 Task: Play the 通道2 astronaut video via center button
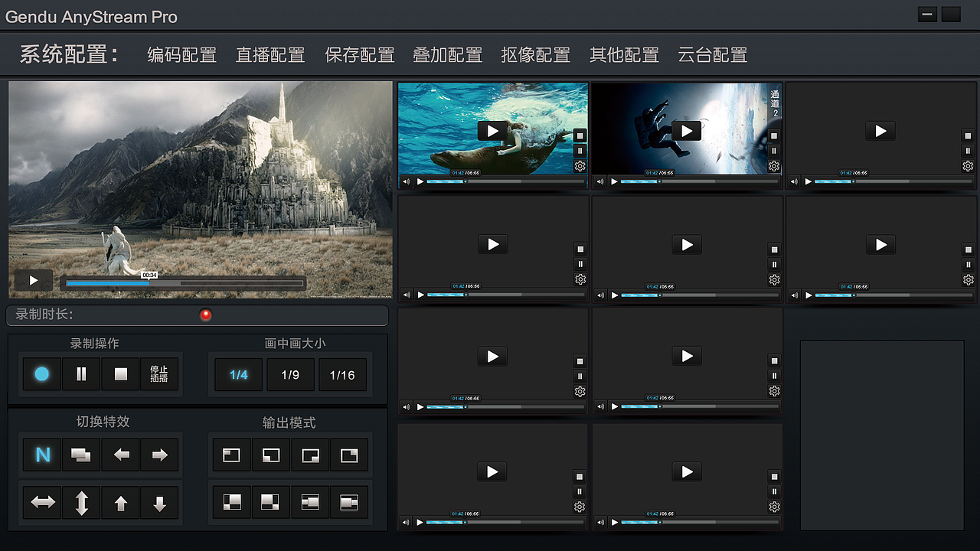[x=687, y=131]
